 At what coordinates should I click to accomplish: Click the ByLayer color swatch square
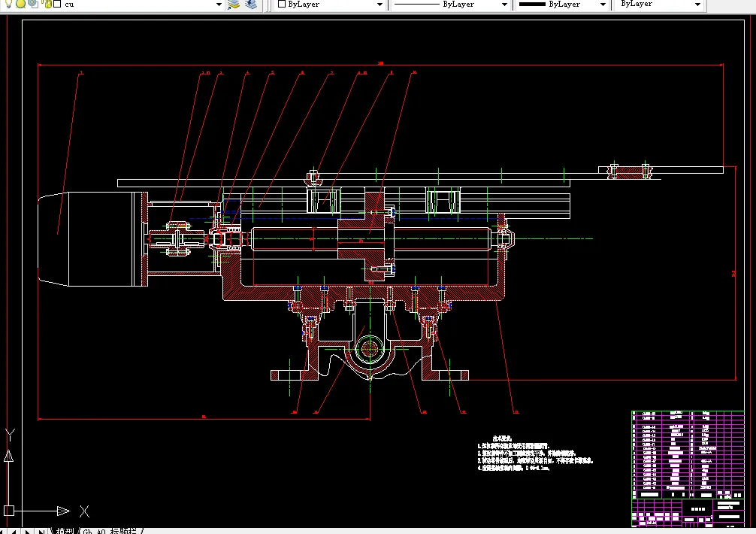click(x=282, y=4)
